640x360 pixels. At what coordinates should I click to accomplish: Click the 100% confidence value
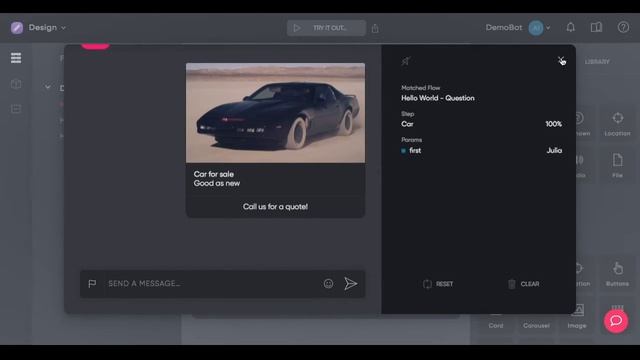point(553,124)
